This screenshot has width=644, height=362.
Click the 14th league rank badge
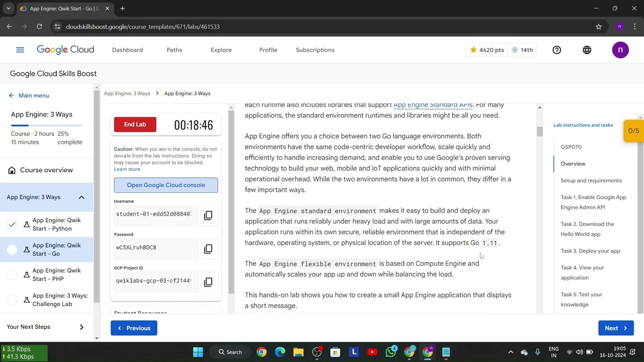(522, 50)
